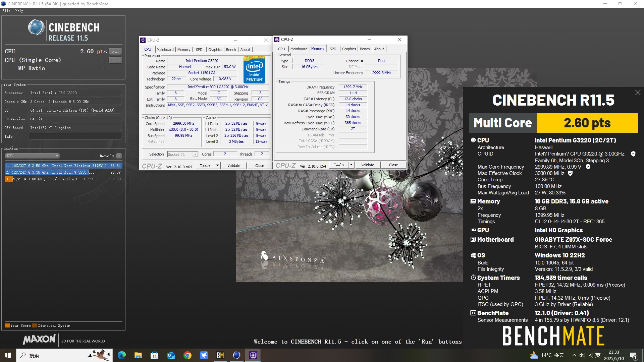The height and width of the screenshot is (362, 644).
Task: Click Close button in left CPU-Z window
Action: (x=260, y=166)
